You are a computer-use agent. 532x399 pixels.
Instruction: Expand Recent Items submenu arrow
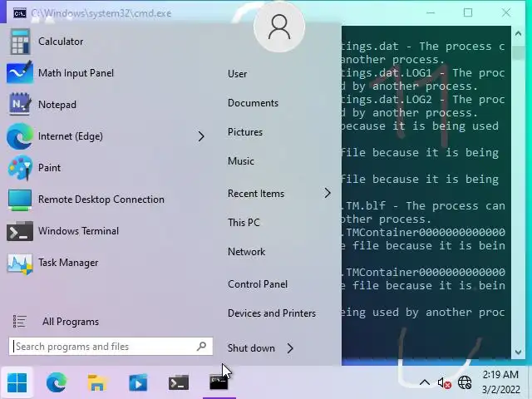[x=327, y=194]
